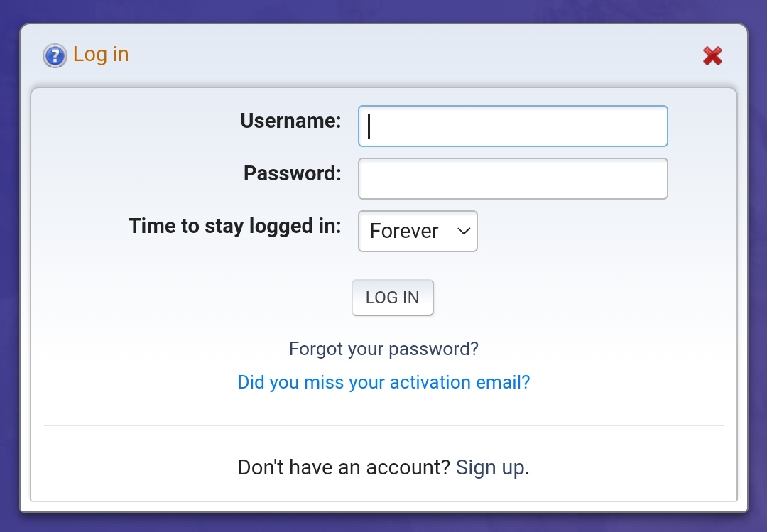This screenshot has width=767, height=532.
Task: Click the Password: label text
Action: coord(293,173)
